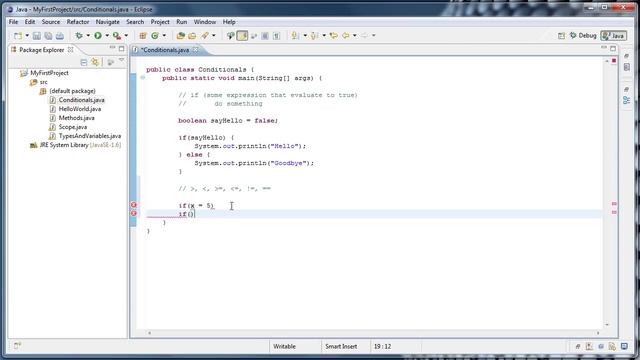Open Scope.java in the tree
The width and height of the screenshot is (640, 360).
pyautogui.click(x=73, y=127)
